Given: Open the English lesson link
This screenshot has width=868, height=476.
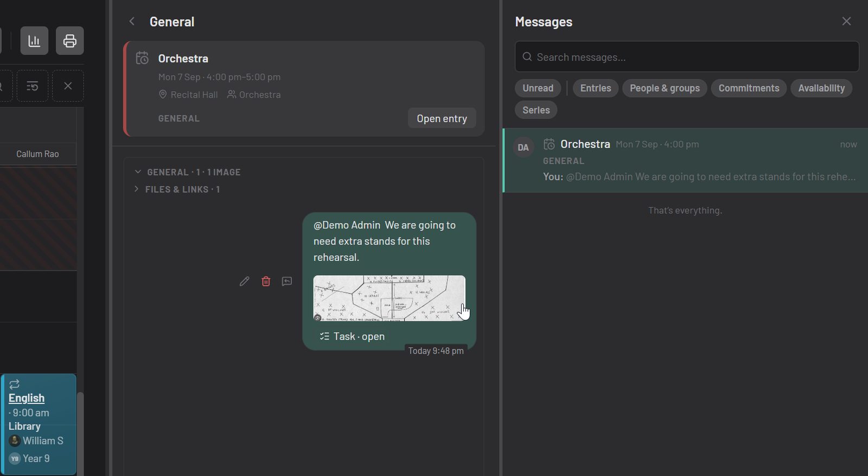Looking at the screenshot, I should pos(27,398).
